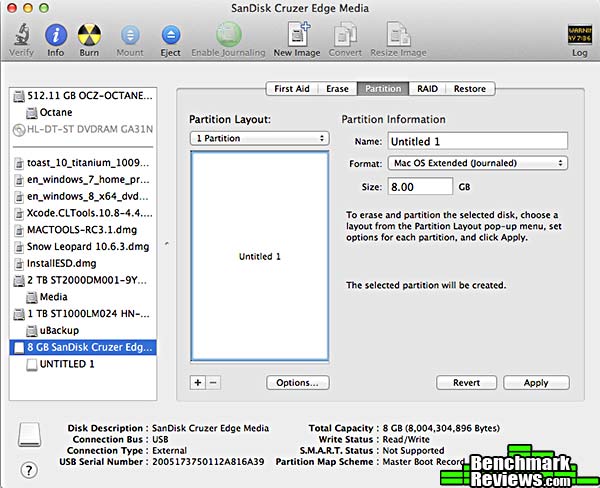The width and height of the screenshot is (600, 488).
Task: Click the Options... button
Action: point(298,383)
